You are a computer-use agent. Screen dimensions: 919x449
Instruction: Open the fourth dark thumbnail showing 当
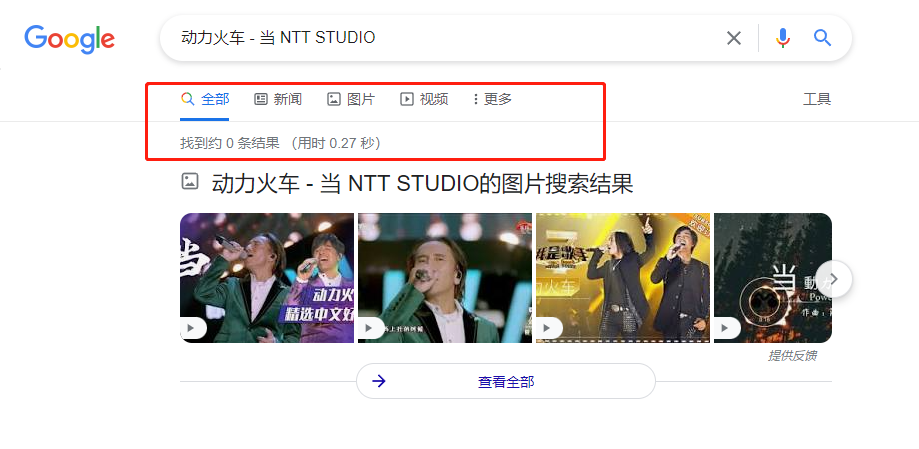(772, 278)
